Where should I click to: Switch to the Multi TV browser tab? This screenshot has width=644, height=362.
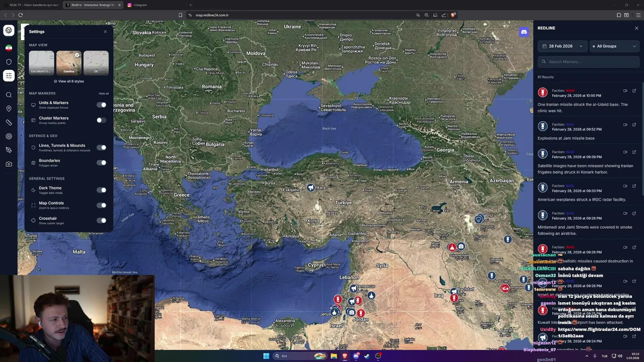(x=32, y=5)
